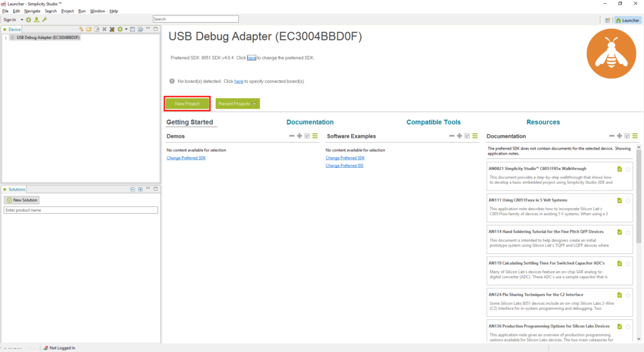644x352 pixels.
Task: Click the green gear settings icon beside Sign In
Action: 28,19
